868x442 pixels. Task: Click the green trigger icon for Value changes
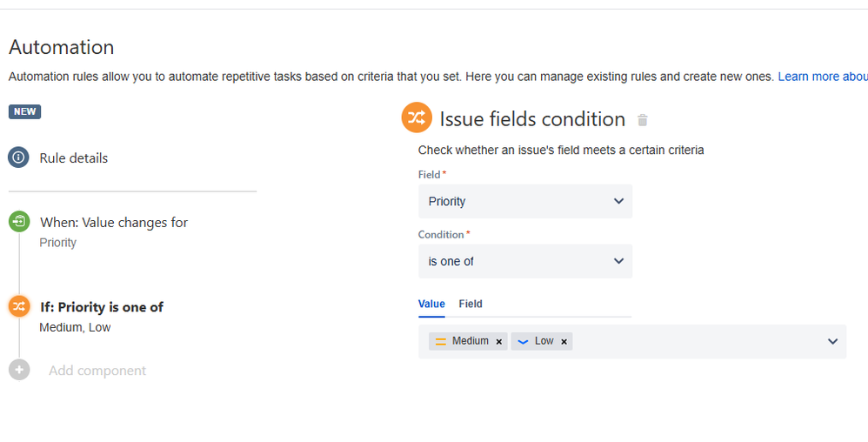19,222
